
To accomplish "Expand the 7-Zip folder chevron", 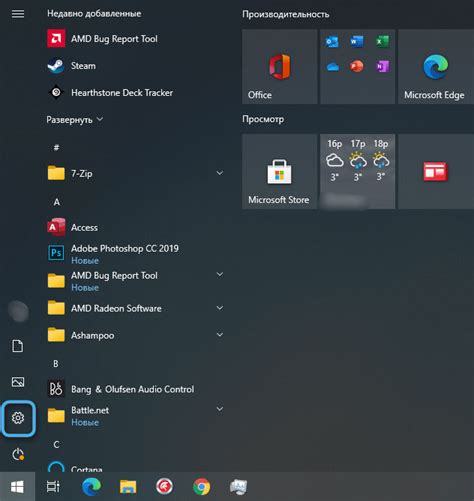I will (220, 173).
